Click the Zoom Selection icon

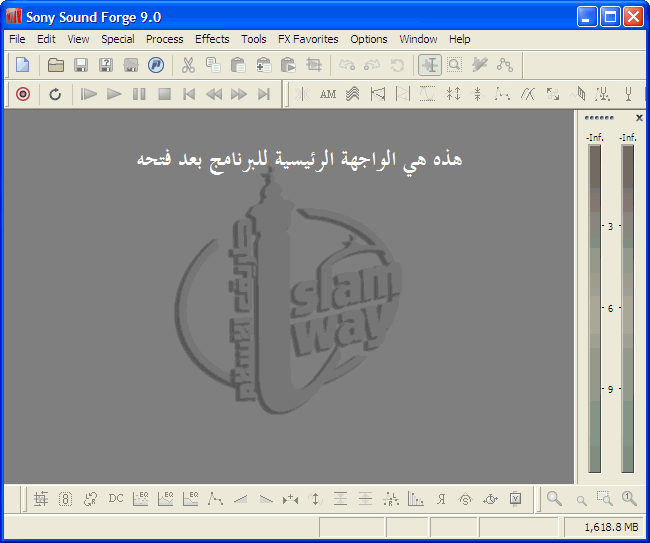[x=604, y=499]
